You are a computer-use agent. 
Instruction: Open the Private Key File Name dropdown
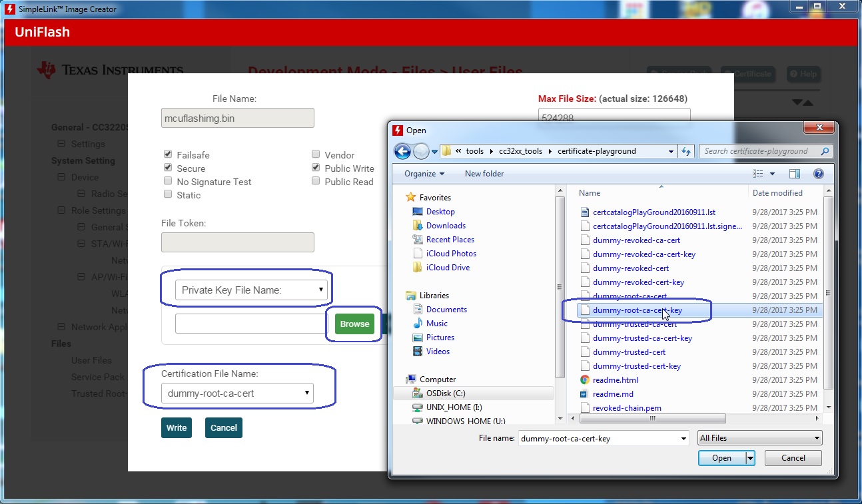click(251, 290)
